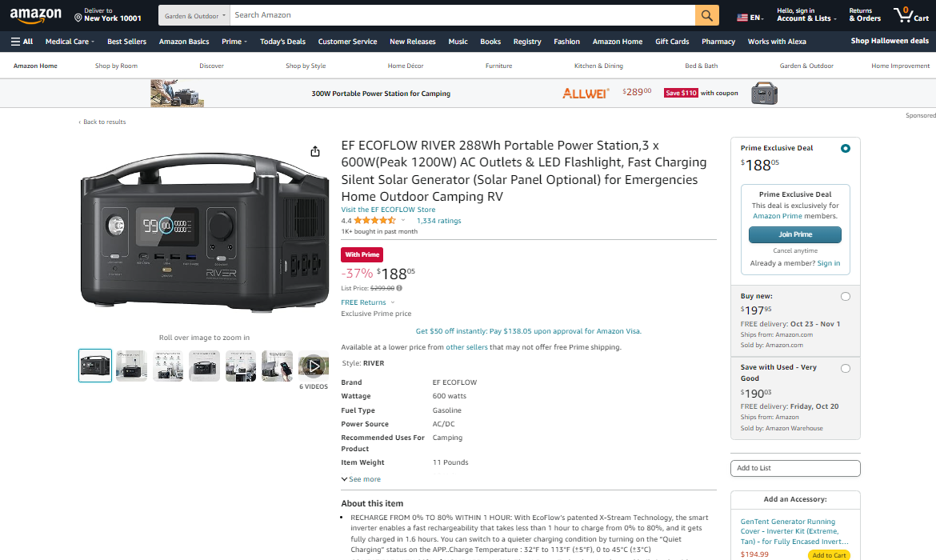Image resolution: width=936 pixels, height=560 pixels.
Task: Select the Bed & Bath subnav tab
Action: 702,66
